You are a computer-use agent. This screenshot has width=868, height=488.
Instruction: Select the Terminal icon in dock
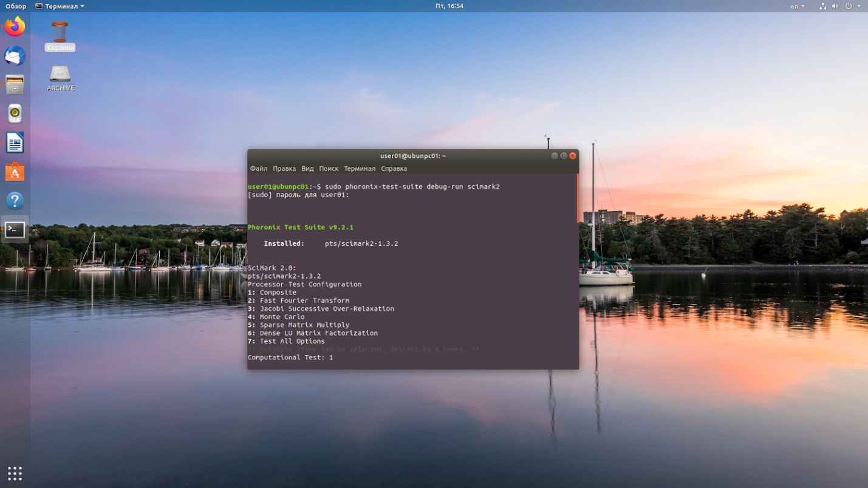coord(15,229)
